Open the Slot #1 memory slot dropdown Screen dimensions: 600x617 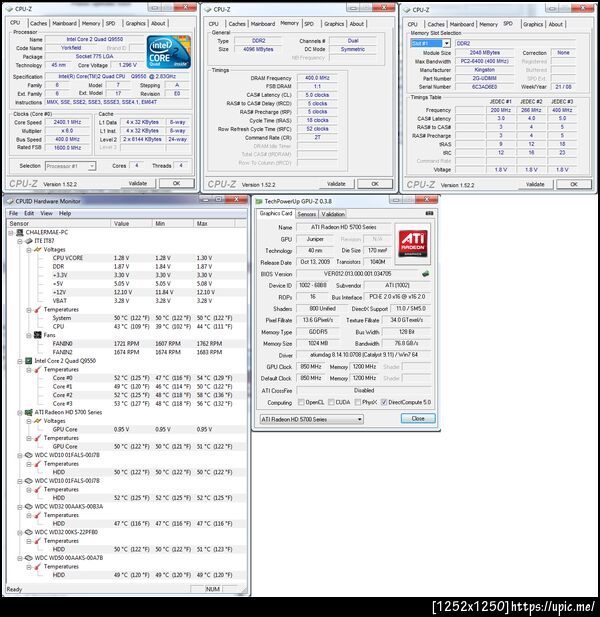click(x=447, y=43)
